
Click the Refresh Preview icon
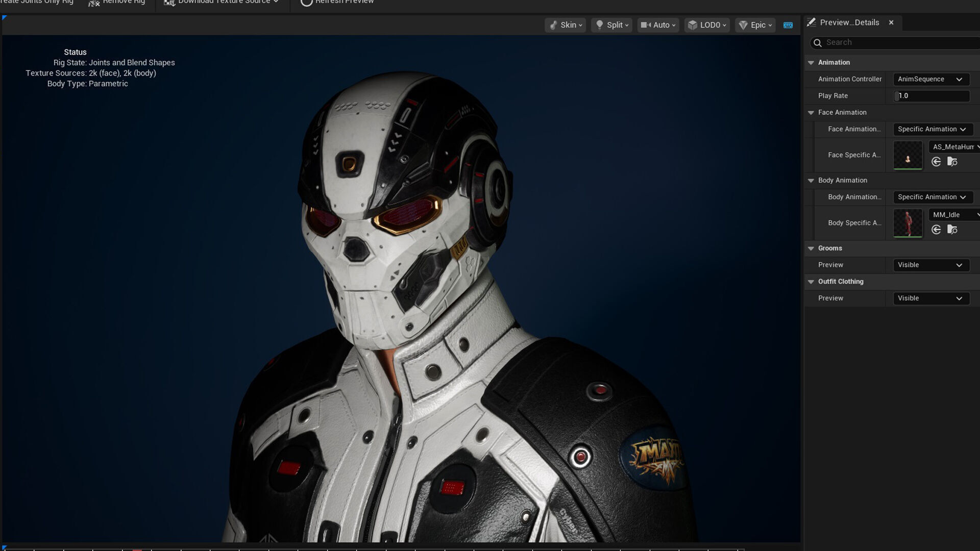click(x=306, y=3)
